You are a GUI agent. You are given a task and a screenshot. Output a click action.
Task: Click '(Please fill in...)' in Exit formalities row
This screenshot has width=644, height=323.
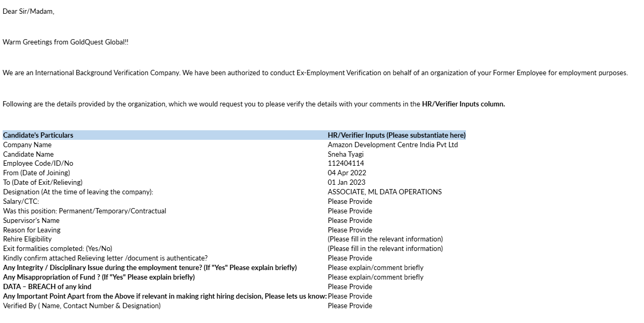[385, 249]
